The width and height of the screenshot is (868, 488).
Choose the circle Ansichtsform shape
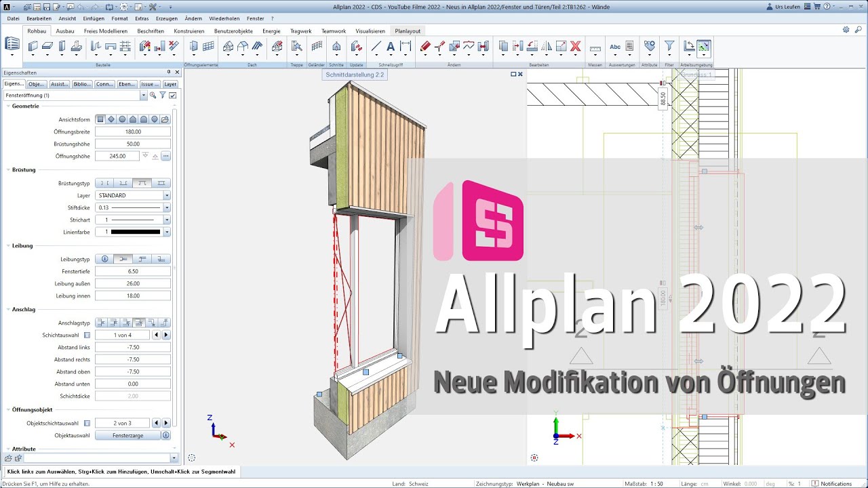122,119
